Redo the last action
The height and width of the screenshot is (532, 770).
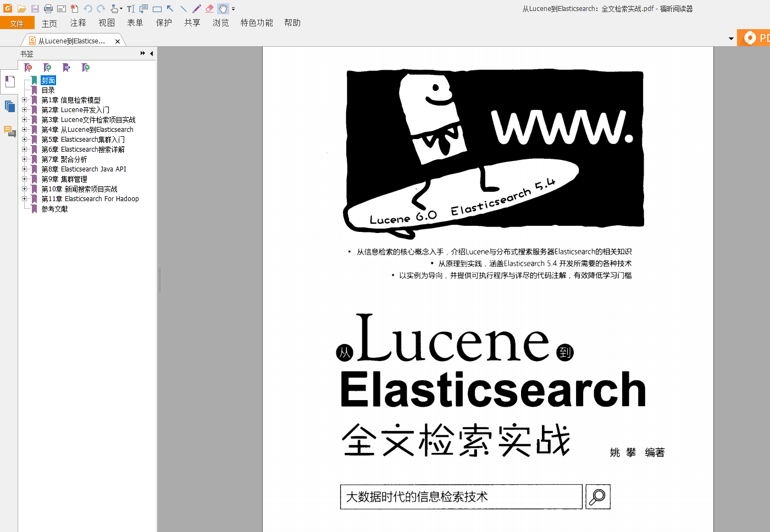pyautogui.click(x=101, y=9)
